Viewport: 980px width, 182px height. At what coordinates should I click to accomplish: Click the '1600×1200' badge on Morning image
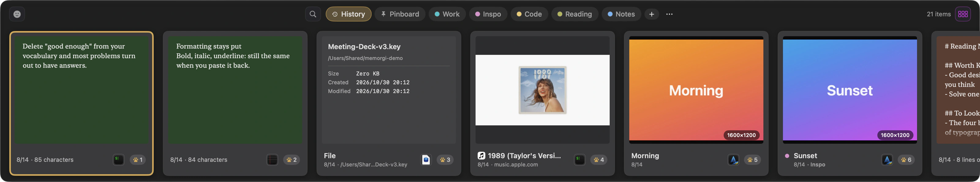[741, 135]
